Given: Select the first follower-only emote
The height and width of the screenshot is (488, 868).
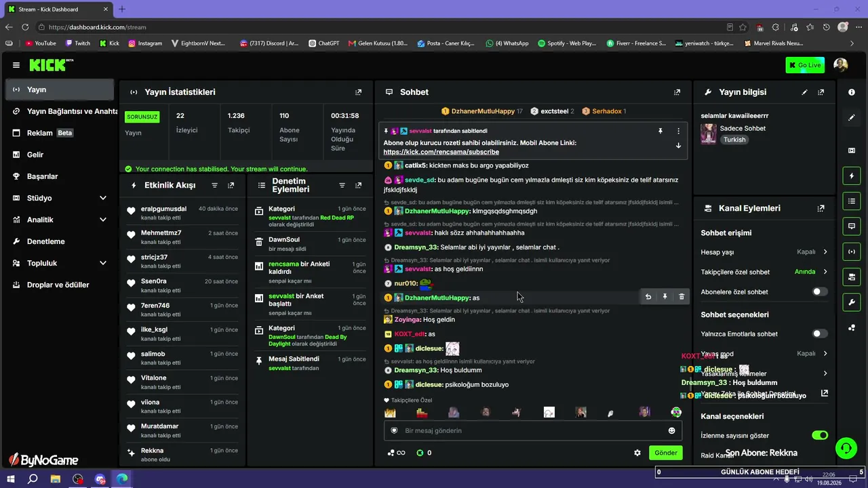Looking at the screenshot, I should pyautogui.click(x=390, y=412).
